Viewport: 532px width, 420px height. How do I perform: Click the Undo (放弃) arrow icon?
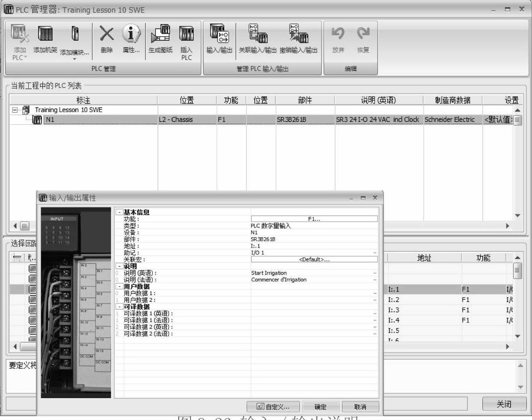338,33
